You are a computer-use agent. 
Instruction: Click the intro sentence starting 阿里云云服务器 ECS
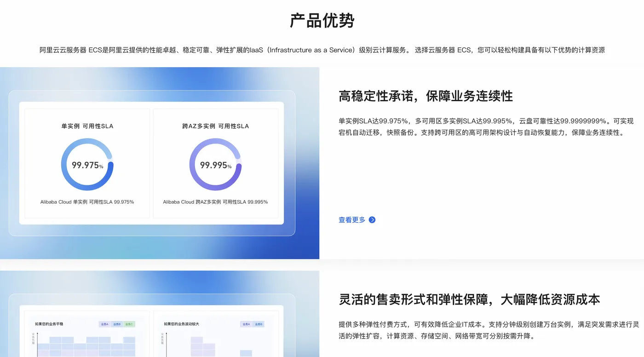click(322, 50)
